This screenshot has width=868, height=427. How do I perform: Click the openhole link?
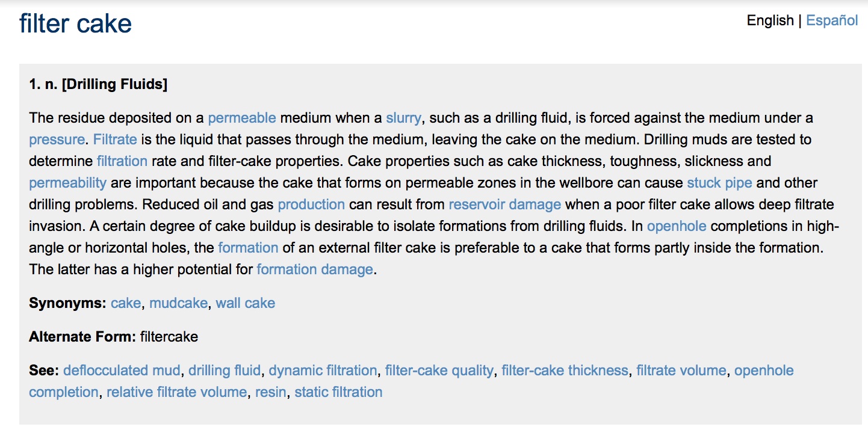tap(677, 226)
